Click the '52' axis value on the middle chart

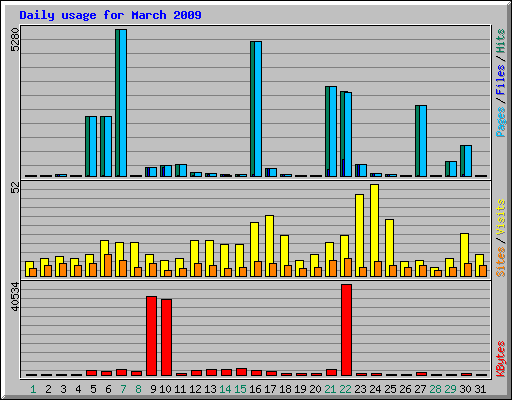coord(15,188)
